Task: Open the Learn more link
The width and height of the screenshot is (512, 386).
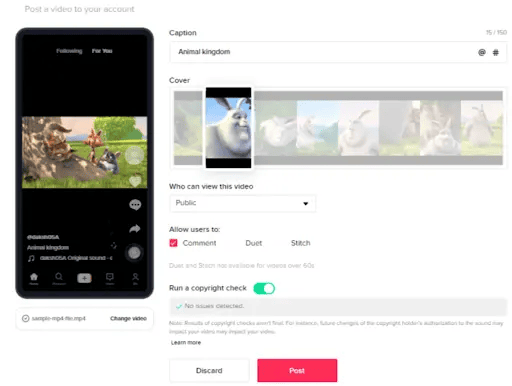Action: (x=186, y=342)
